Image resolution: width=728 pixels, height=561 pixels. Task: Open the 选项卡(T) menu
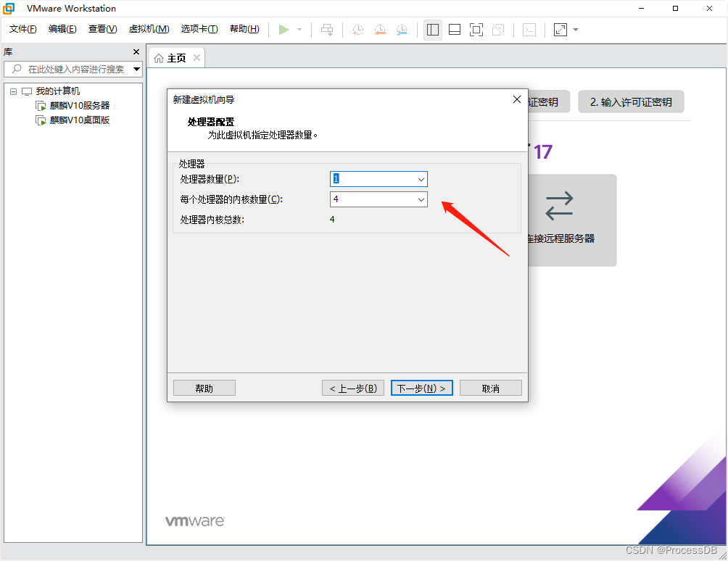(x=199, y=29)
